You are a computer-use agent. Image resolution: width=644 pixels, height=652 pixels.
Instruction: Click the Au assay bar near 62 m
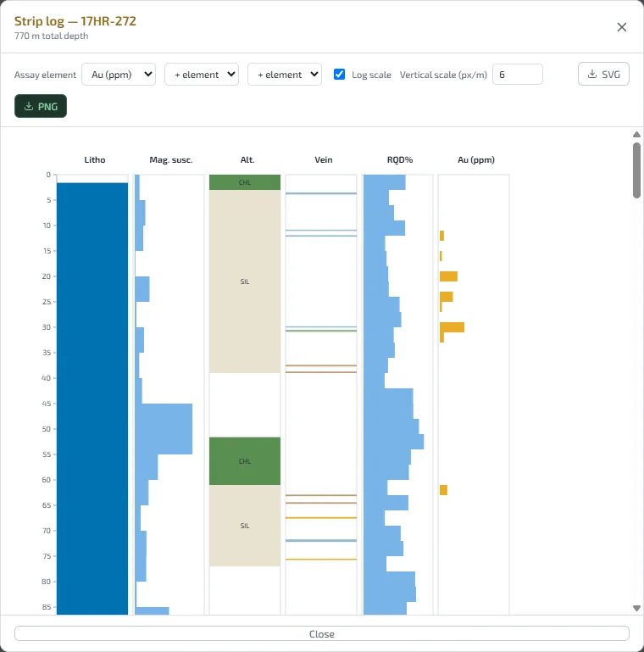444,490
